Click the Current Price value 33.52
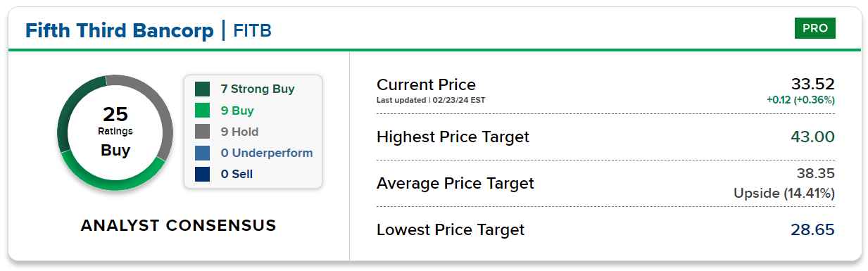868x271 pixels. [x=812, y=84]
